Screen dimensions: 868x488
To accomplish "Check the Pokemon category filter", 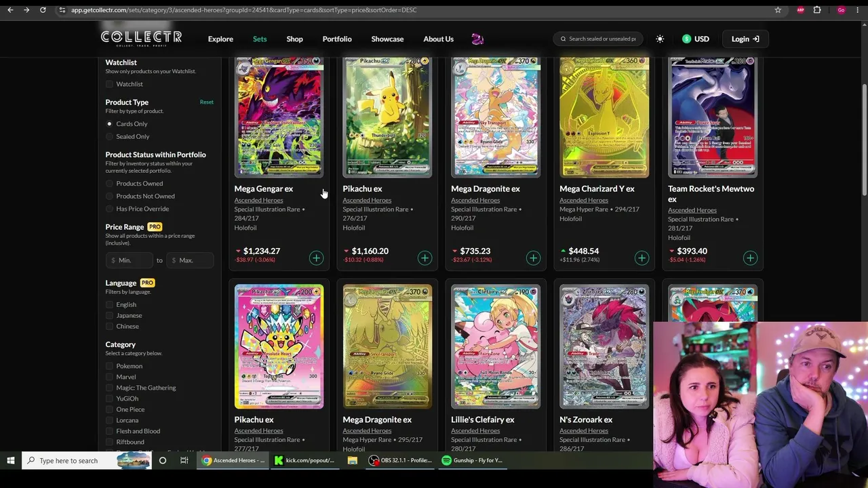I will pyautogui.click(x=109, y=366).
